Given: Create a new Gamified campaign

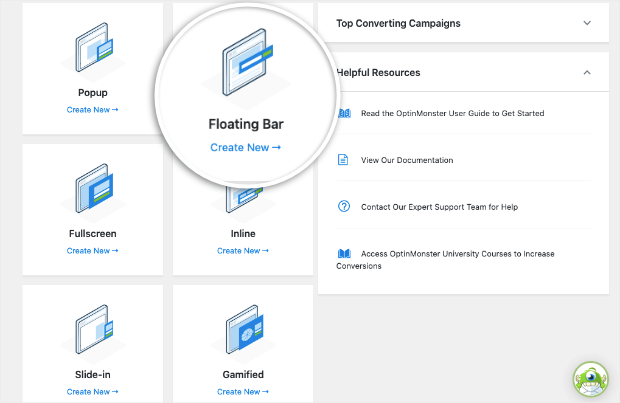Looking at the screenshot, I should 243,392.
